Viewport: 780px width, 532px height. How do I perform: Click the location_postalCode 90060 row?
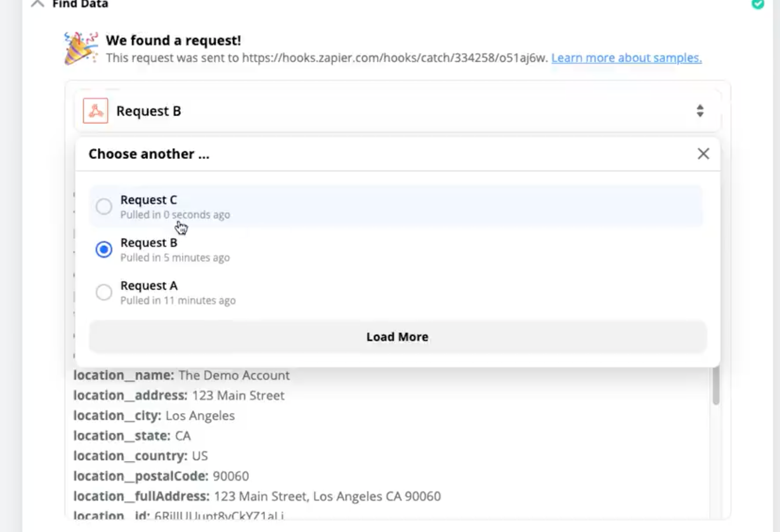click(x=161, y=476)
